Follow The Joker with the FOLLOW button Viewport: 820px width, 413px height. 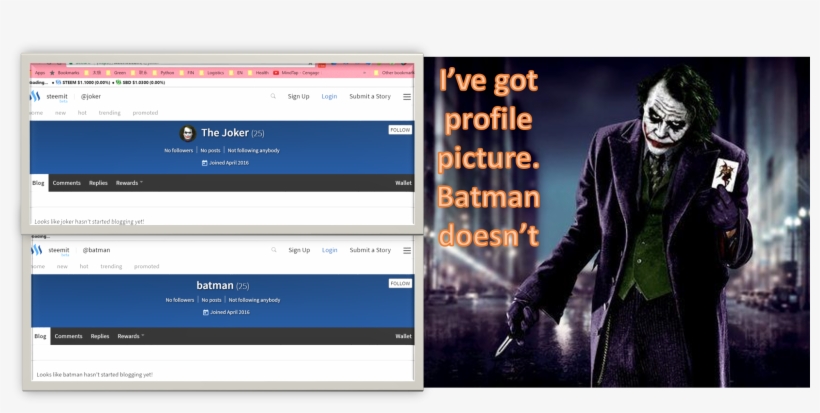(x=400, y=130)
